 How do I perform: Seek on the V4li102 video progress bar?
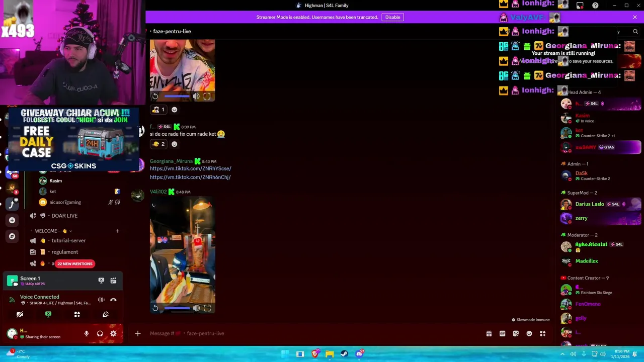[x=177, y=308]
